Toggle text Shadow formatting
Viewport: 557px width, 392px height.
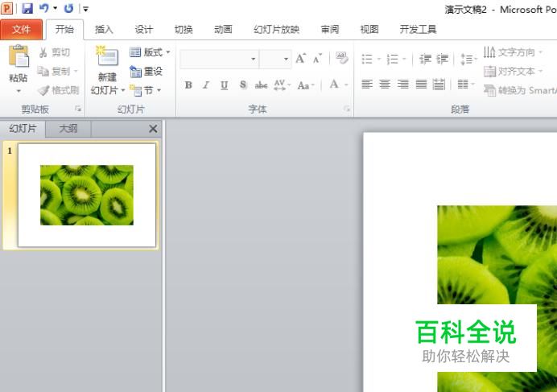click(x=243, y=85)
